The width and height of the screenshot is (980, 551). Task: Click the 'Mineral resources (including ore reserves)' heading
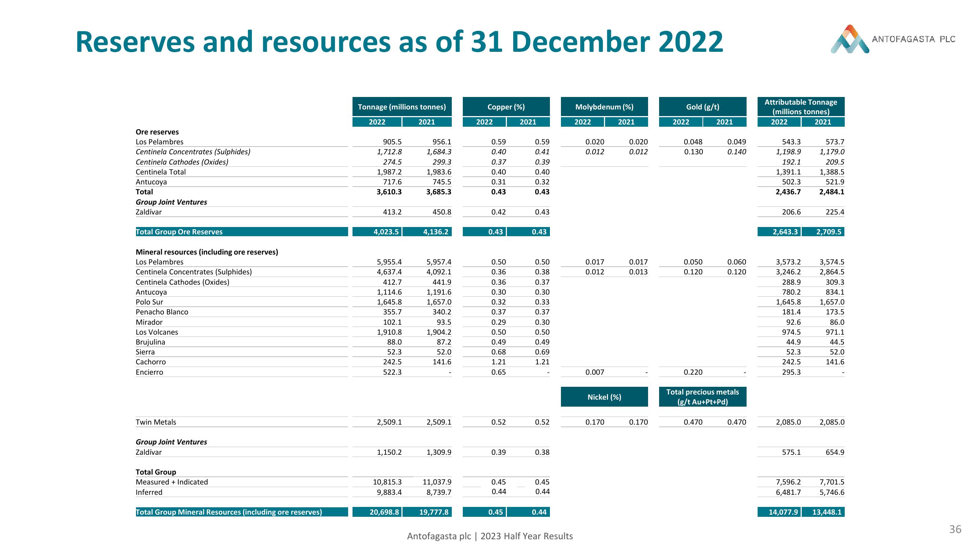(207, 252)
